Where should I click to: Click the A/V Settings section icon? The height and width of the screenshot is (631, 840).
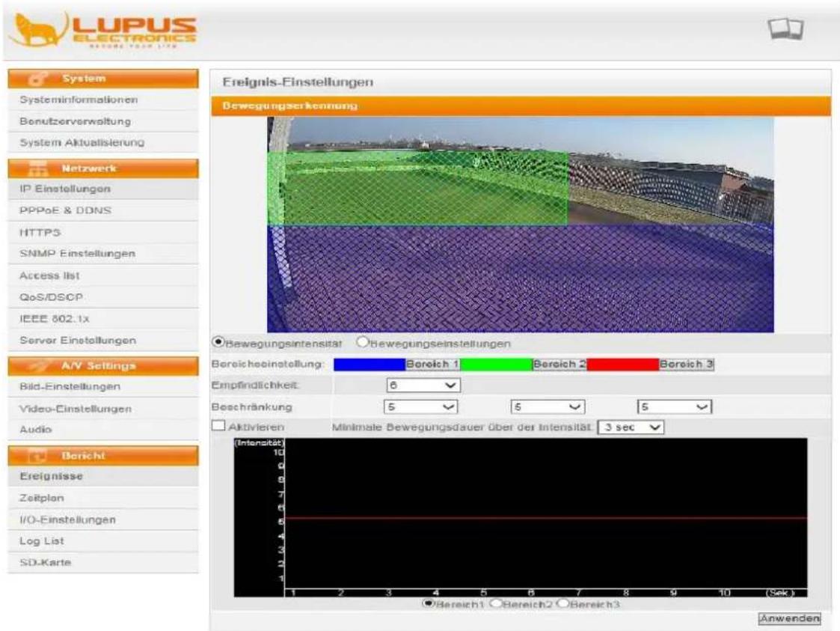(x=39, y=365)
